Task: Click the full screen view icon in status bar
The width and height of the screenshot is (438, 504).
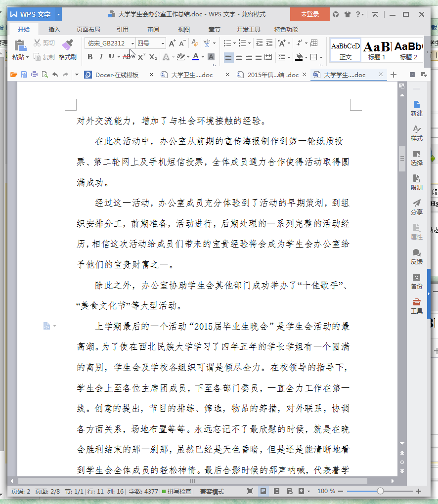Action: point(250,491)
